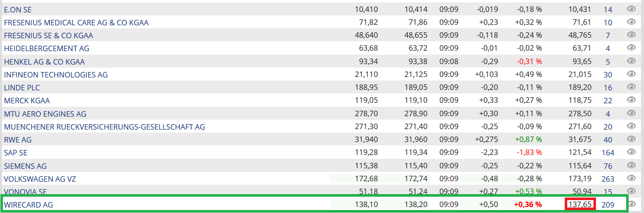
Task: Open Volkswagen AG VZ stock link
Action: 40,179
